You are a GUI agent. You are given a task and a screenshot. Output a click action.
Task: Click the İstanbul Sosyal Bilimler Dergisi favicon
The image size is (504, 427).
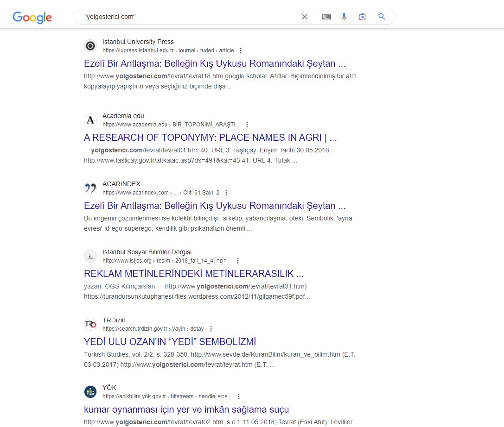pos(90,256)
